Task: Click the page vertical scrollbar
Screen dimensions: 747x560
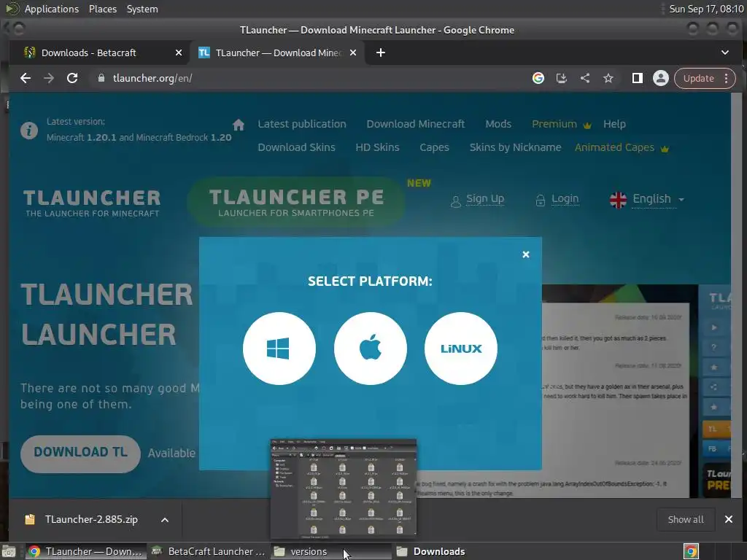Action: [x=735, y=295]
